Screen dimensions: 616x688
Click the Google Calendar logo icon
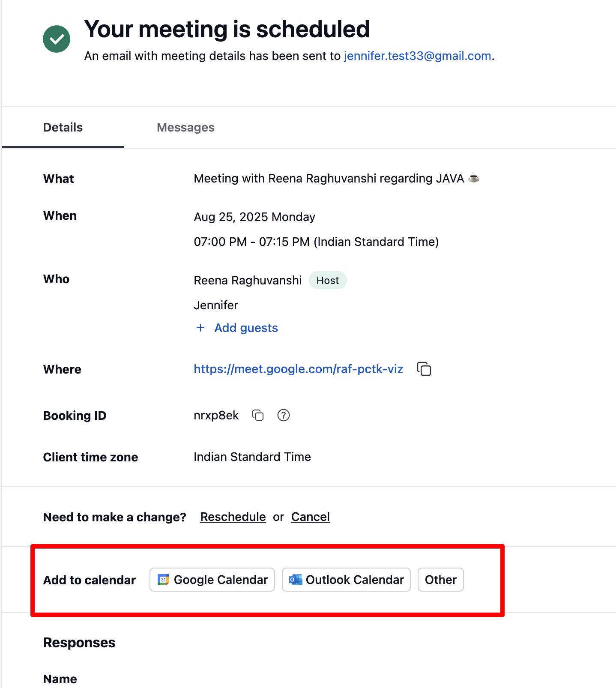[163, 580]
